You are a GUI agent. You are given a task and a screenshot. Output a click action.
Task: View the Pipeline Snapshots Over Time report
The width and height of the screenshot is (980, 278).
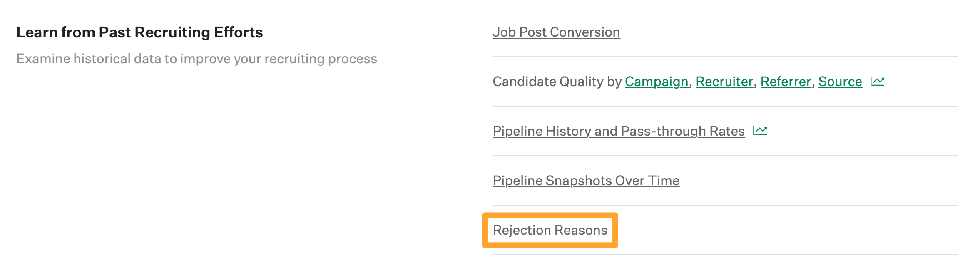585,181
